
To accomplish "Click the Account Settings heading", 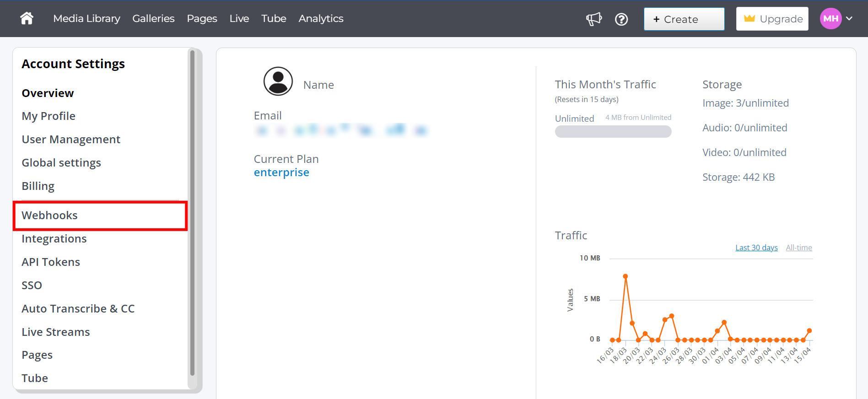I will point(73,64).
